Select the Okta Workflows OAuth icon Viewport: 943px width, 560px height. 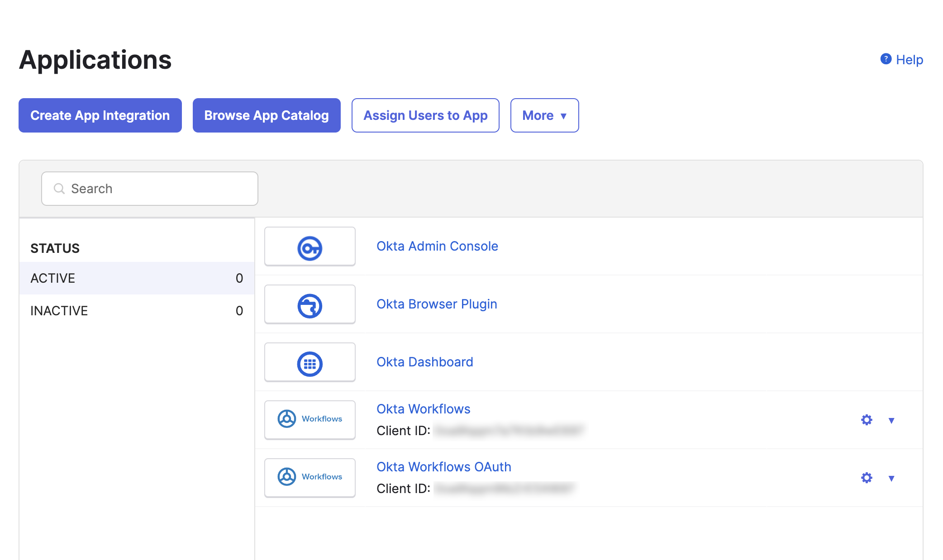[x=310, y=478]
